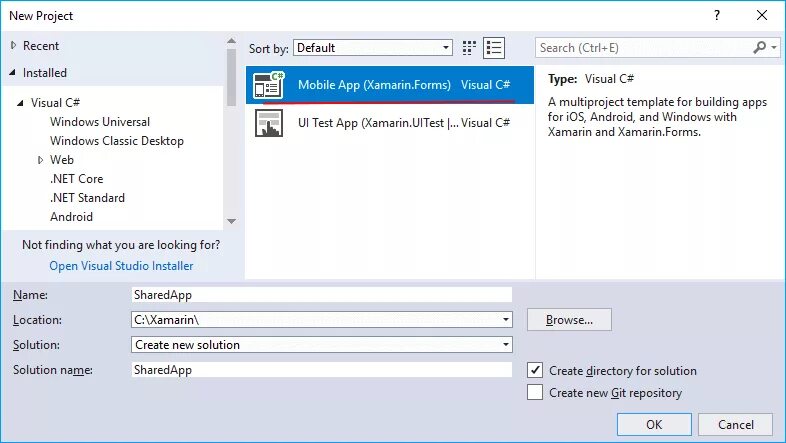Click the Solution name input field
Screen dimensions: 786x443
[x=321, y=370]
